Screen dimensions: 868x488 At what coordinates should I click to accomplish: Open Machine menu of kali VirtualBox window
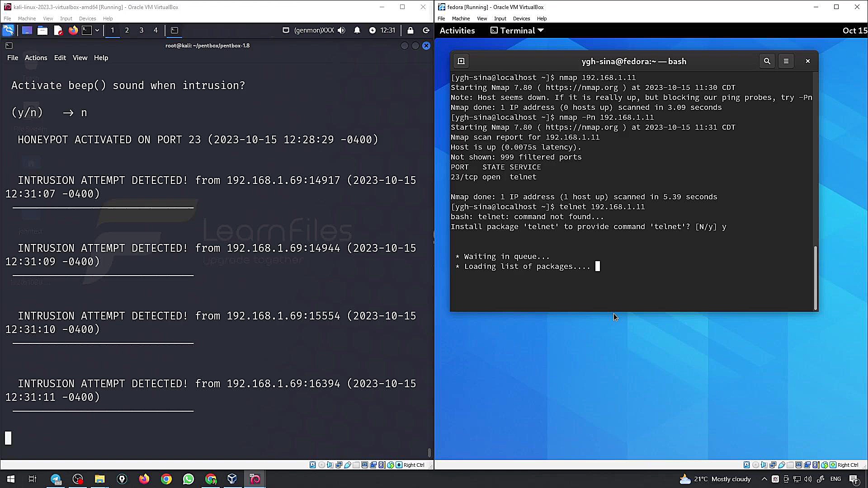click(x=27, y=19)
